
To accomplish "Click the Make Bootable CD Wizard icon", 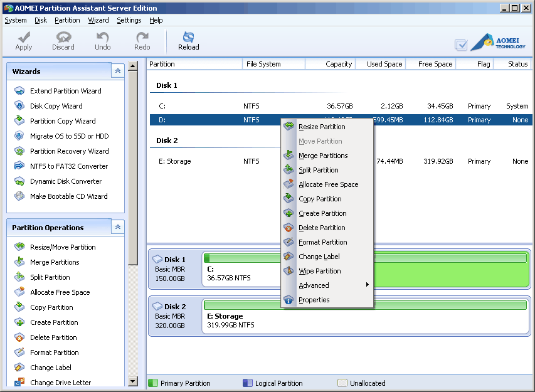I will (x=18, y=196).
